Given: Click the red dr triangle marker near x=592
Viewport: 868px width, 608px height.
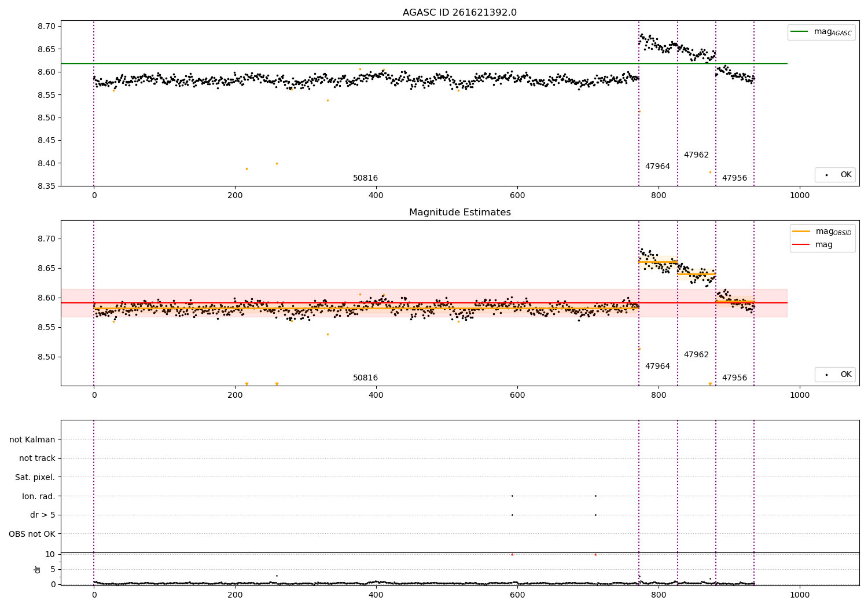Looking at the screenshot, I should click(512, 554).
